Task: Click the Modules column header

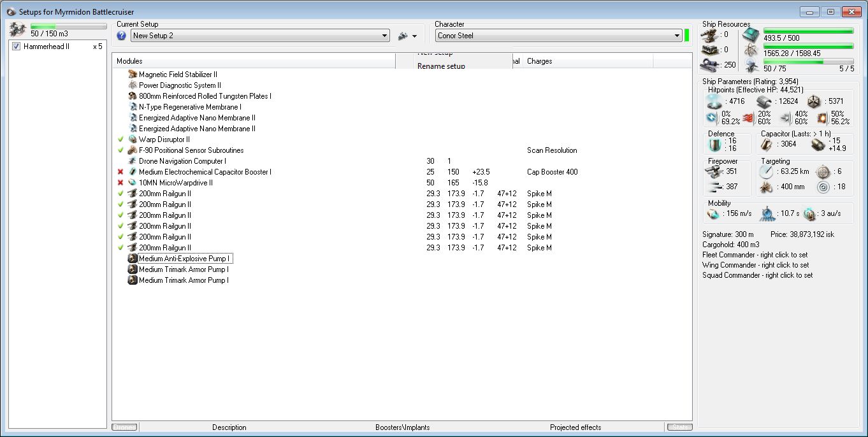Action: pyautogui.click(x=254, y=61)
